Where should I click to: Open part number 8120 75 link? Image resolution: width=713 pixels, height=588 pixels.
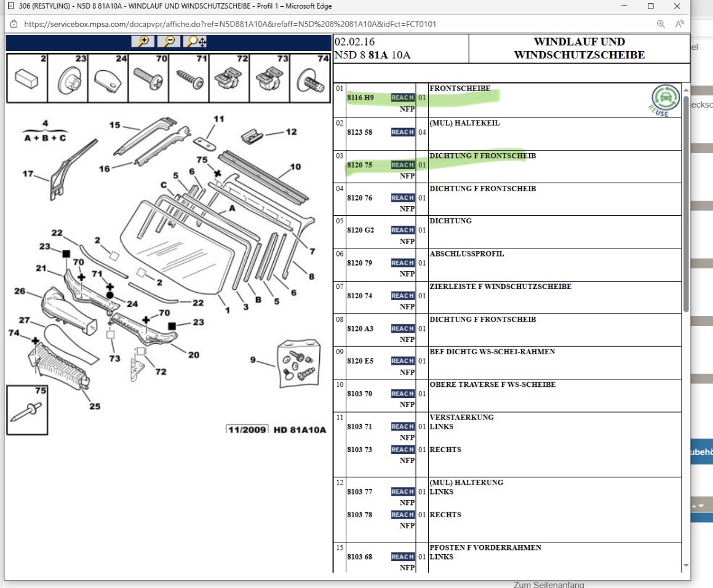[359, 165]
